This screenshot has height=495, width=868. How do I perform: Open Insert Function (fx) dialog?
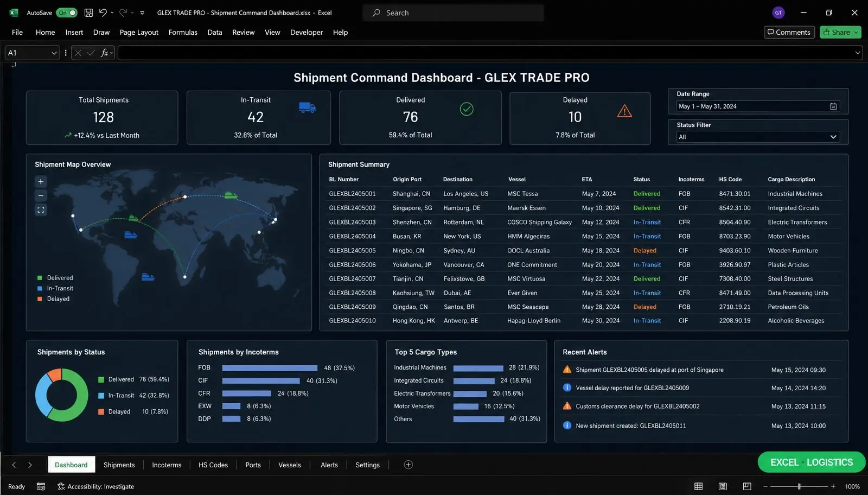click(104, 53)
